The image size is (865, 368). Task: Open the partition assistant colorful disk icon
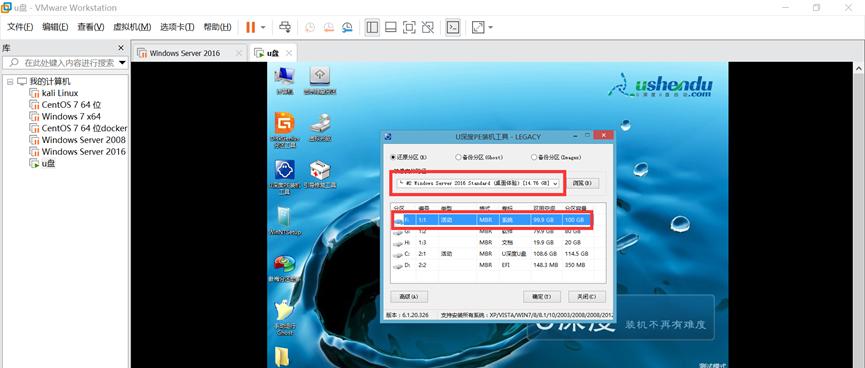(x=285, y=268)
